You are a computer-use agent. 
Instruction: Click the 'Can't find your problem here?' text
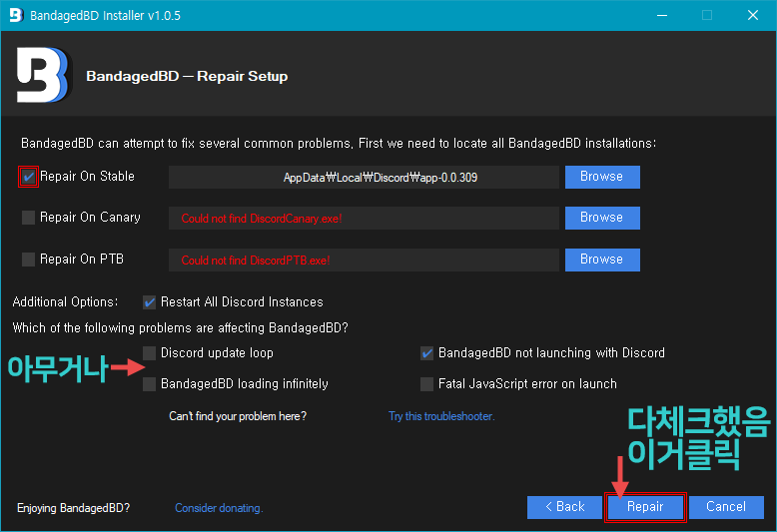[x=238, y=416]
